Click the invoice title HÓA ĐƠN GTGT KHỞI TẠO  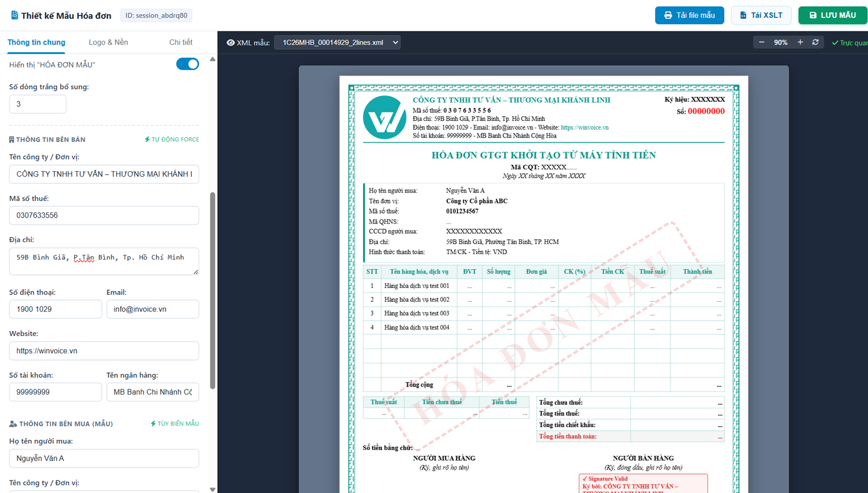click(x=544, y=155)
